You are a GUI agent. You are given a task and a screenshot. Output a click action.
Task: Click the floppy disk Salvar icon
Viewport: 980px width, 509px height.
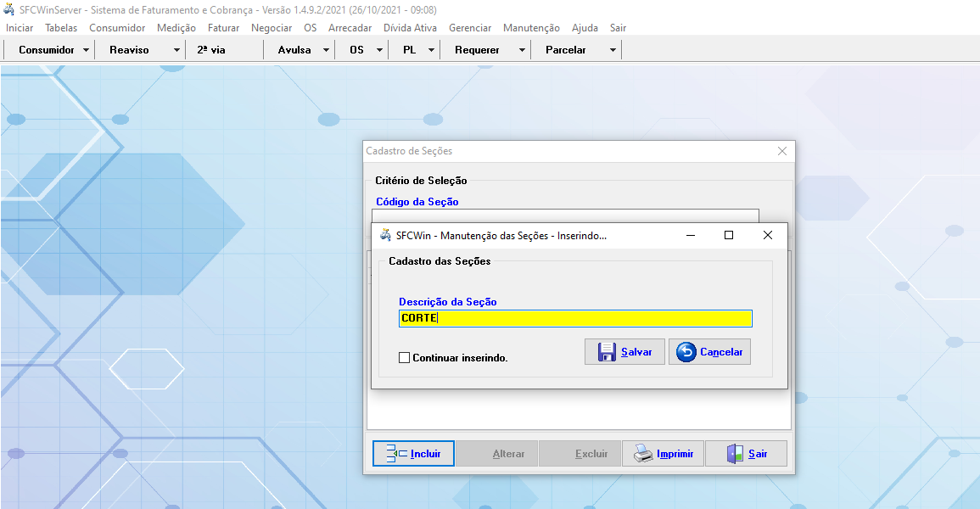pyautogui.click(x=607, y=352)
